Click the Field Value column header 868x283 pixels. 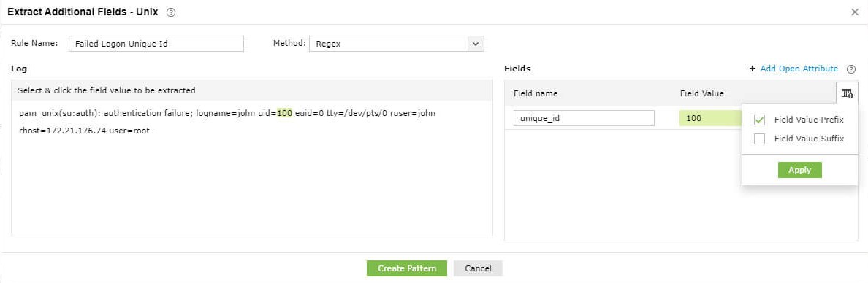(x=701, y=93)
